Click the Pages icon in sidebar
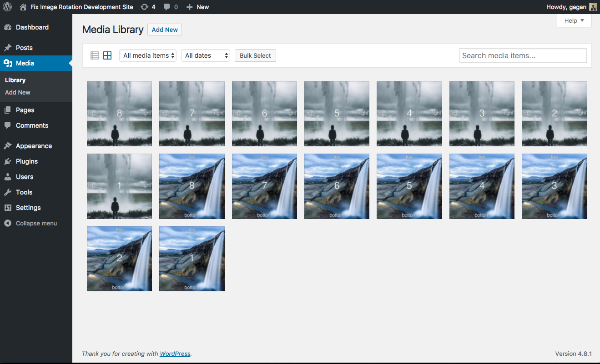The width and height of the screenshot is (600, 364). point(8,110)
